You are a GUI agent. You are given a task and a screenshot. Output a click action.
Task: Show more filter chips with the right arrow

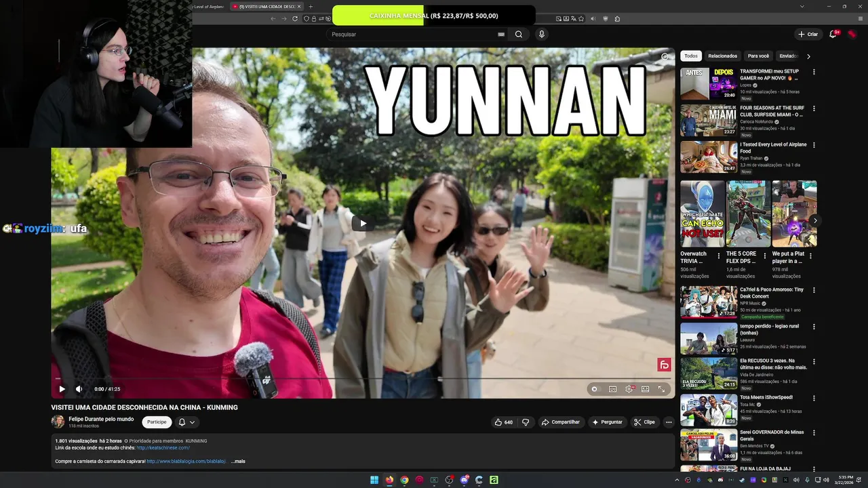click(x=808, y=56)
